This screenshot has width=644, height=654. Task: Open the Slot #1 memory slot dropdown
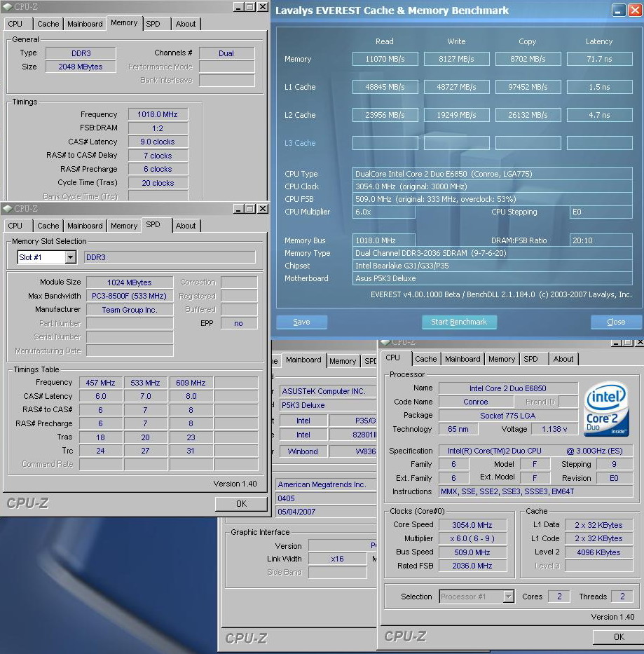click(71, 257)
